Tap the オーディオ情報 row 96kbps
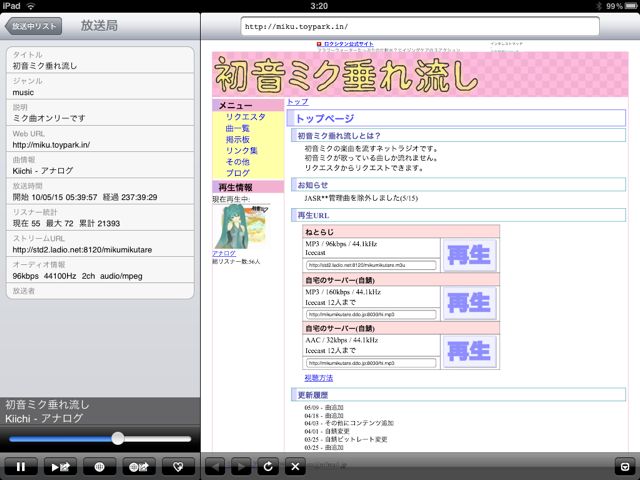 pyautogui.click(x=100, y=270)
